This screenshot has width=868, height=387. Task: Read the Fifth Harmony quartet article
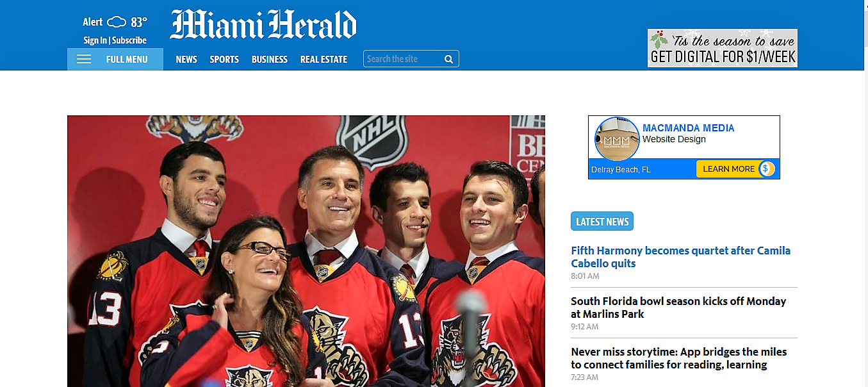click(x=681, y=257)
